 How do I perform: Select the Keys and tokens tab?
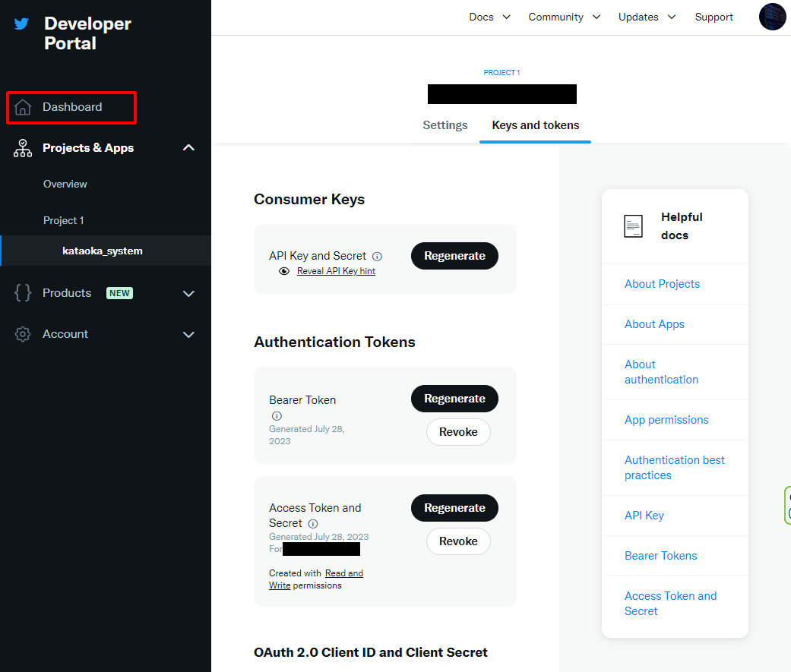pyautogui.click(x=535, y=125)
